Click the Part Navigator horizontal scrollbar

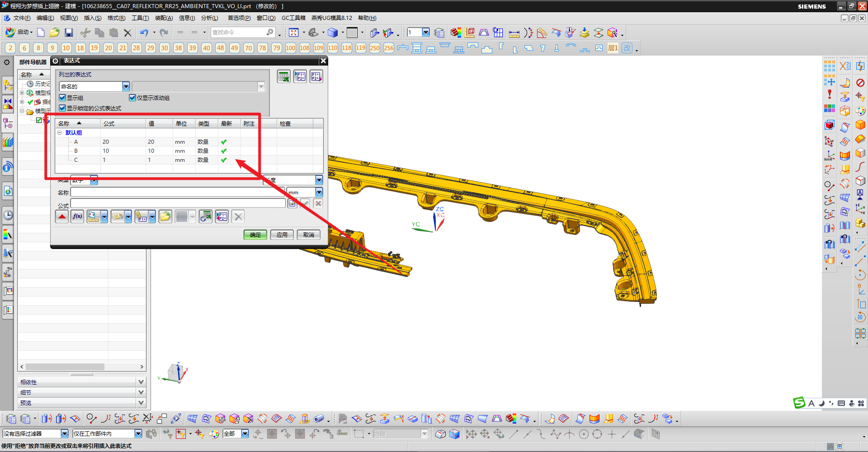tap(82, 367)
